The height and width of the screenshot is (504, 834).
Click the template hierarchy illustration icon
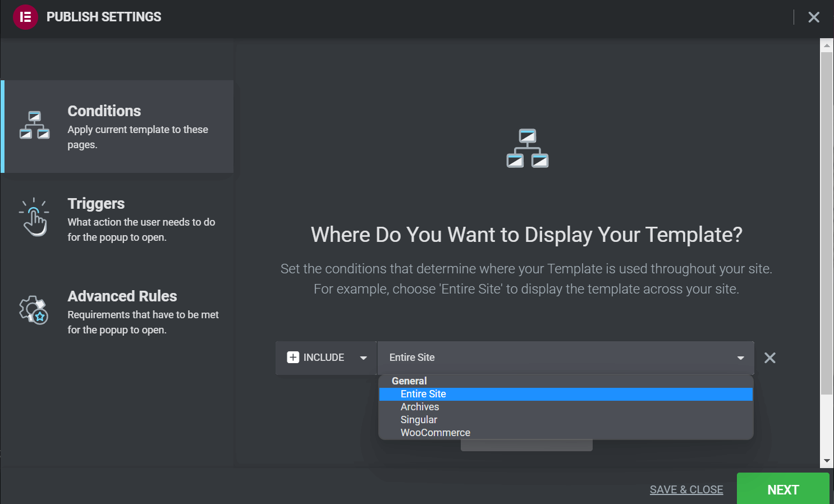coord(526,148)
